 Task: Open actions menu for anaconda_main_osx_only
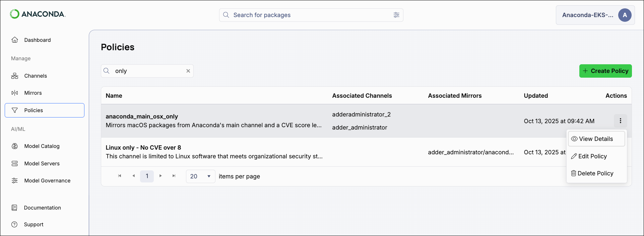coord(620,121)
